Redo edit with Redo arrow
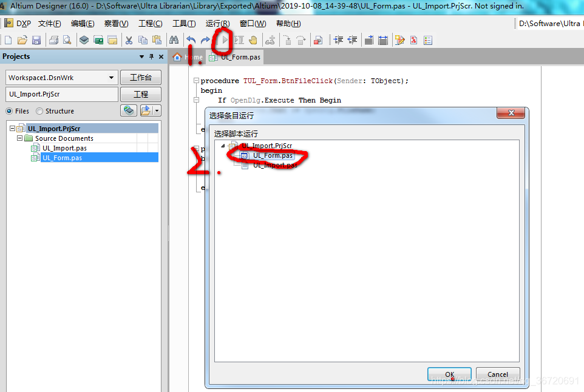The width and height of the screenshot is (584, 392). 205,40
